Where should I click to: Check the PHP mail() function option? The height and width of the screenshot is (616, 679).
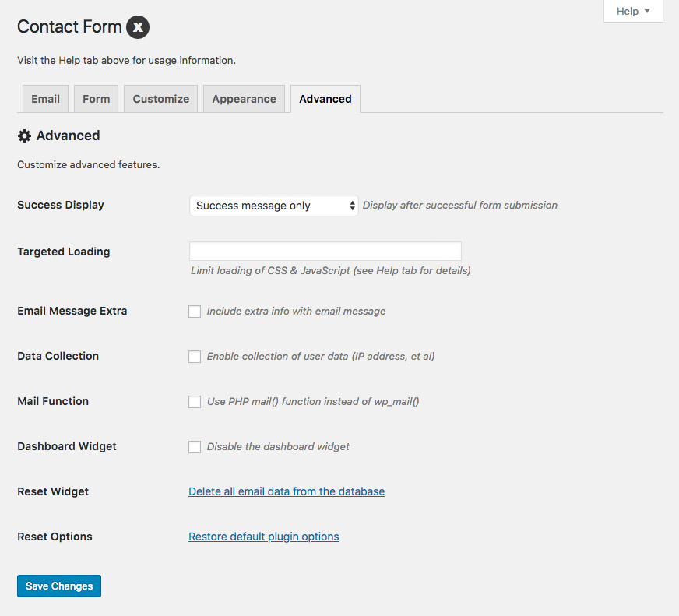(195, 402)
